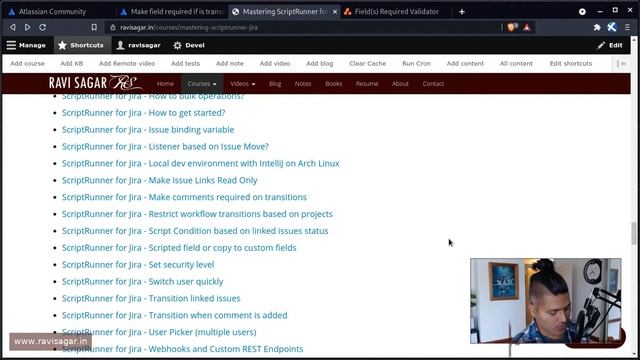This screenshot has width=640, height=360.
Task: Click the Add video shortcut
Action: click(275, 64)
